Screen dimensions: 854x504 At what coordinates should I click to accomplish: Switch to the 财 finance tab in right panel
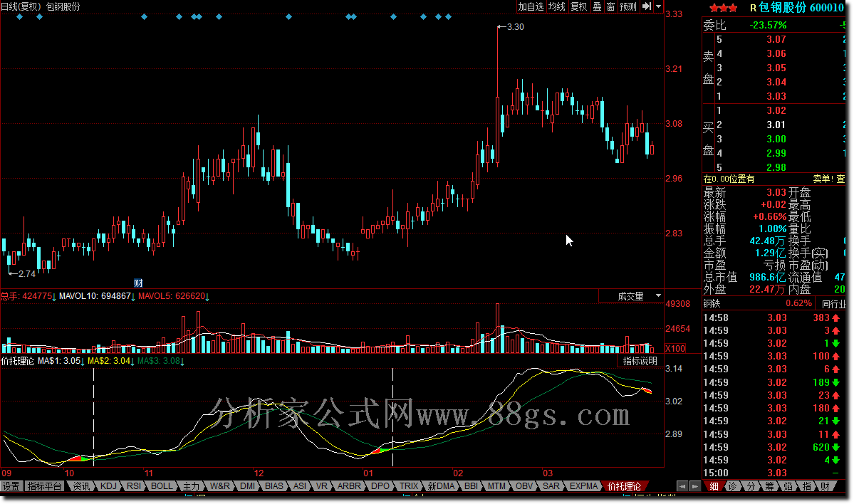825,486
